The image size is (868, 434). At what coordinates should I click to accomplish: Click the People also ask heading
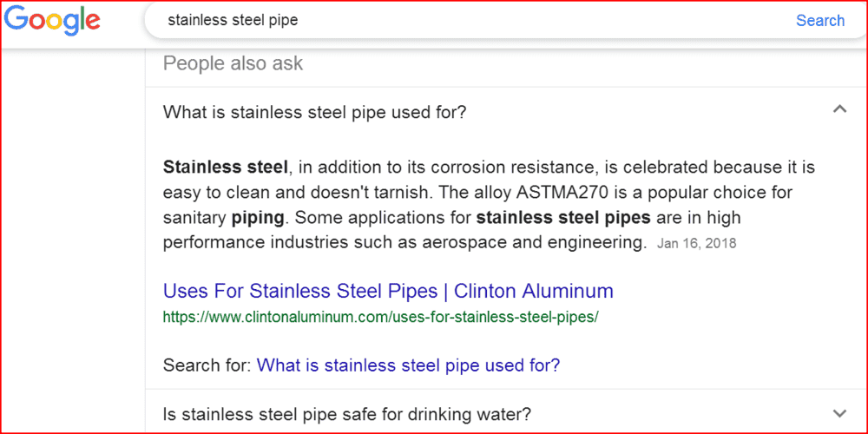pyautogui.click(x=233, y=63)
